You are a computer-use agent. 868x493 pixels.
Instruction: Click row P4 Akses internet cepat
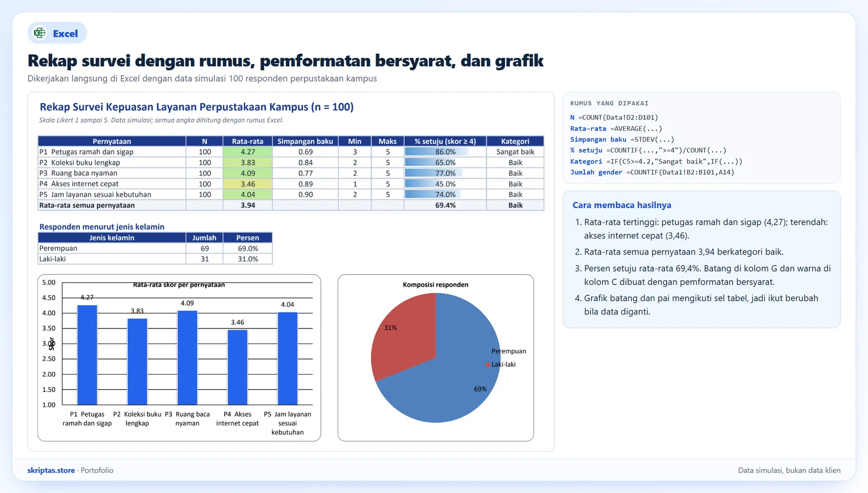click(291, 184)
